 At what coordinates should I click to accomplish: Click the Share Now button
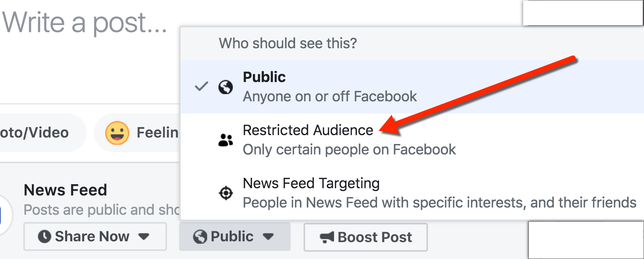(91, 236)
